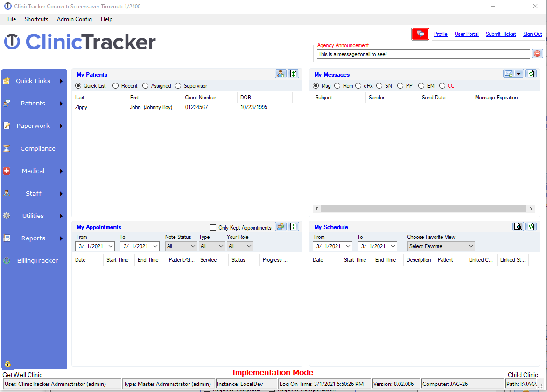The height and width of the screenshot is (392, 547).
Task: Click the BillingTracker icon in sidebar
Action: point(6,260)
